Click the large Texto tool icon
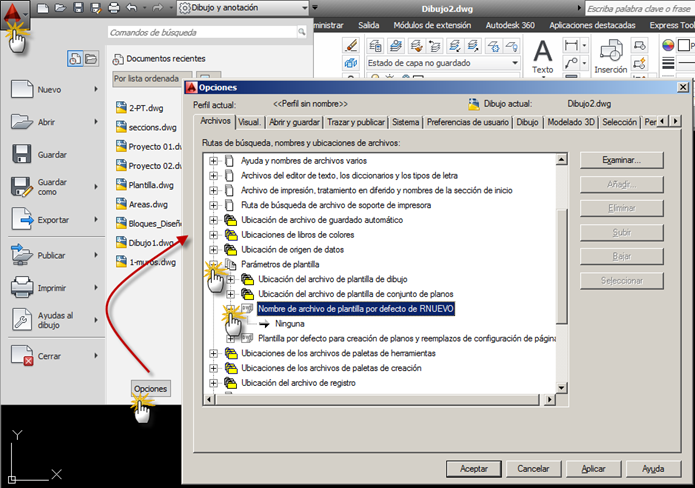695x488 pixels. tap(543, 51)
